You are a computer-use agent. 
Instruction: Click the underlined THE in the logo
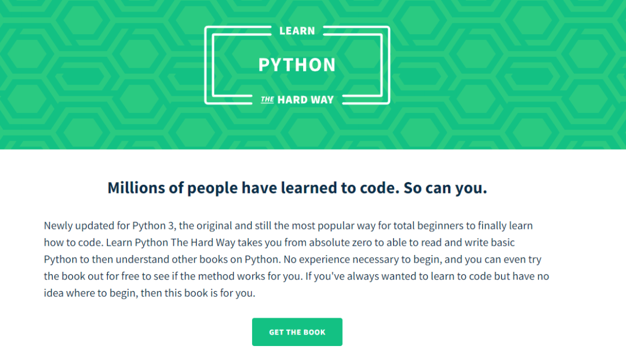coord(267,99)
